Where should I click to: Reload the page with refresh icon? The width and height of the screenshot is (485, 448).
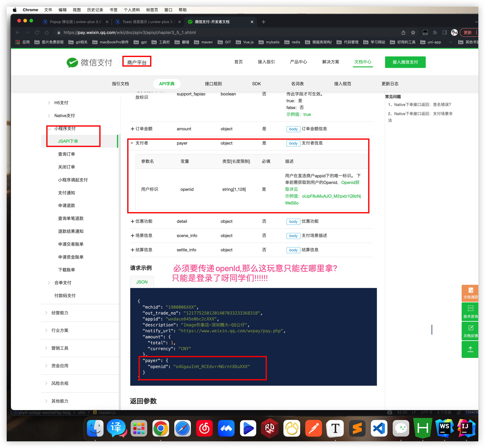point(37,32)
